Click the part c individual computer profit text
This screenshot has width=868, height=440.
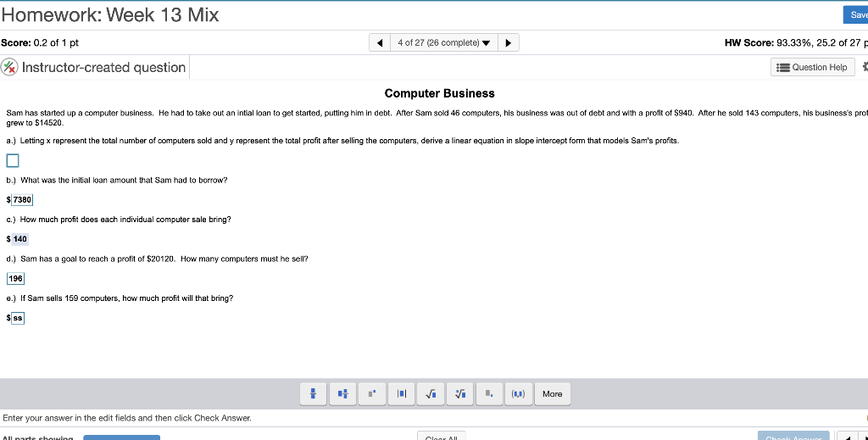pyautogui.click(x=119, y=220)
